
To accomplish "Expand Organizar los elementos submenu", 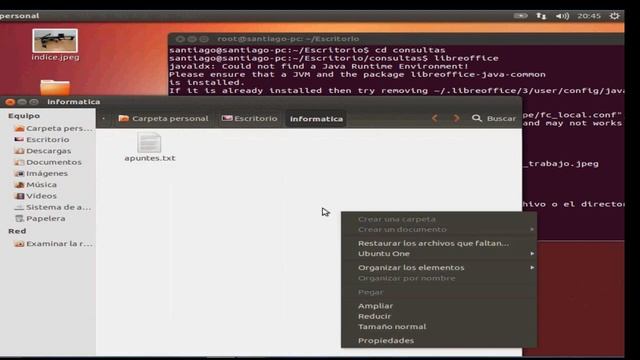I will pos(439,268).
